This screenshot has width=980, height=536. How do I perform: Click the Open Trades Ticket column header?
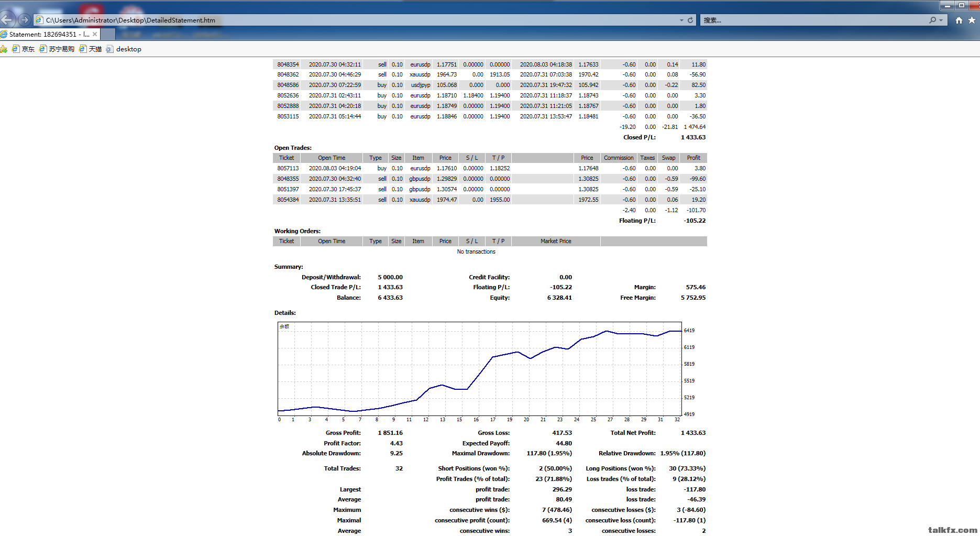[287, 158]
